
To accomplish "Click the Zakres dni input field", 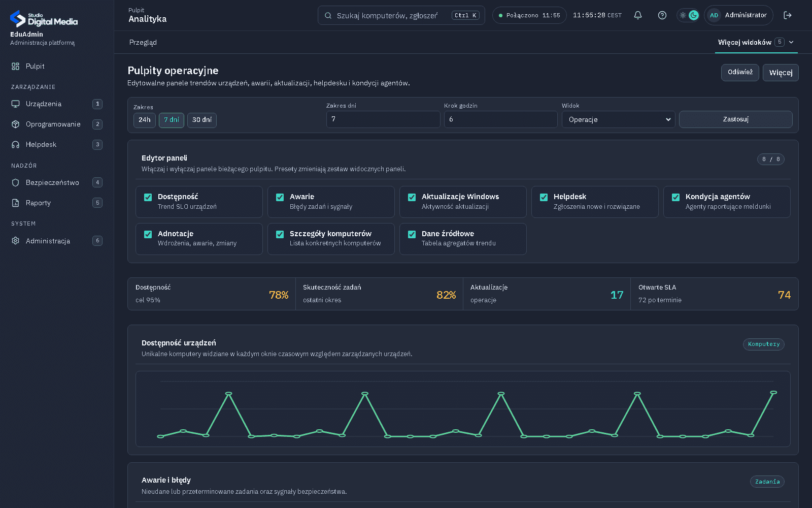I will click(x=383, y=119).
